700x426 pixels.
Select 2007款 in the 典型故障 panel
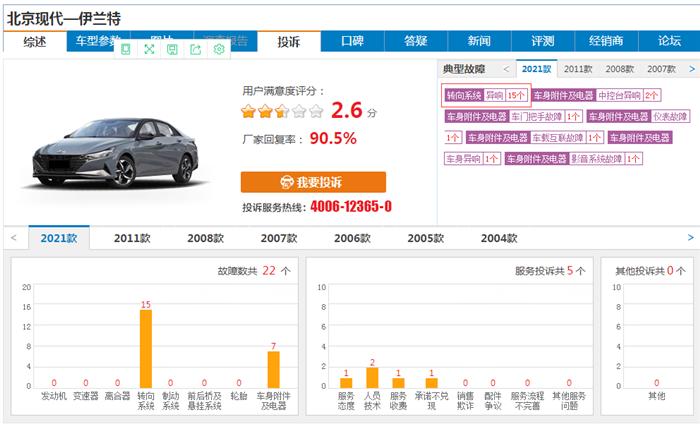click(x=662, y=69)
